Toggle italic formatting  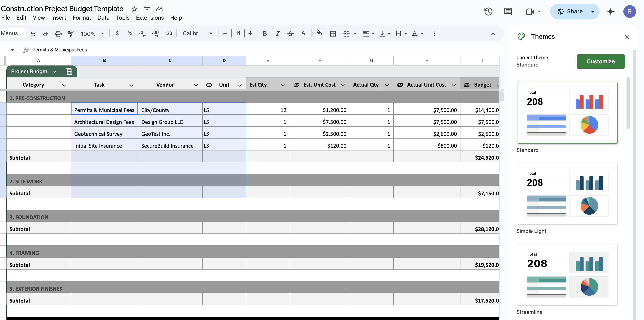coord(278,33)
